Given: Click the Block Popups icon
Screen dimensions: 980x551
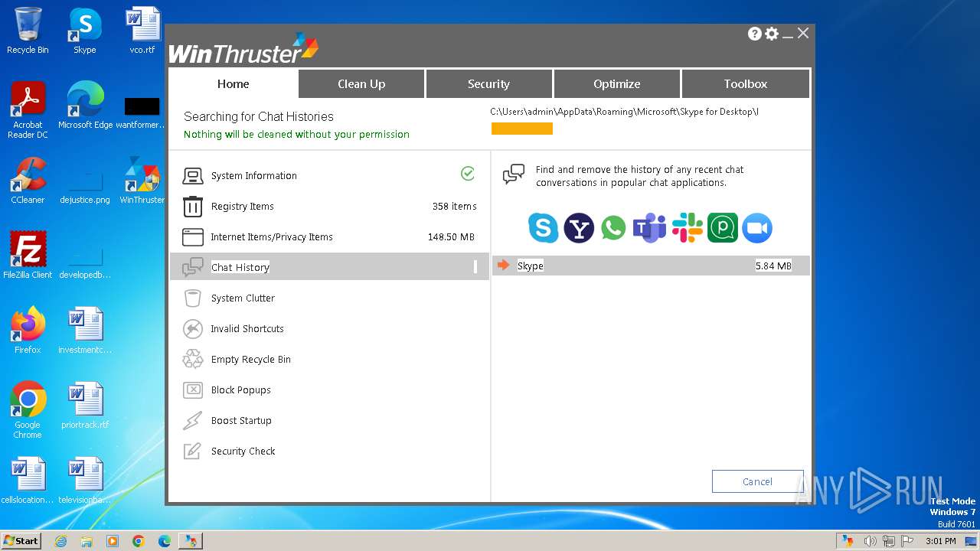Looking at the screenshot, I should (x=192, y=390).
